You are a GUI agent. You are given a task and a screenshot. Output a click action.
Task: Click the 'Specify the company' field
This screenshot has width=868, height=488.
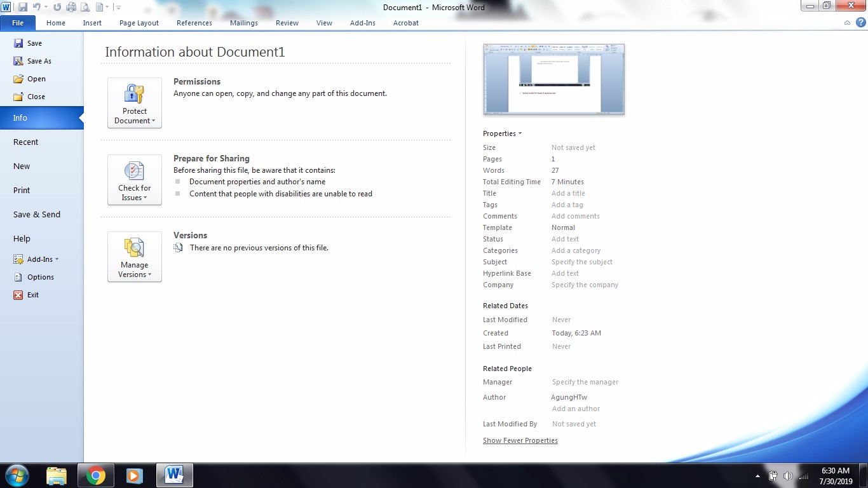pyautogui.click(x=585, y=285)
